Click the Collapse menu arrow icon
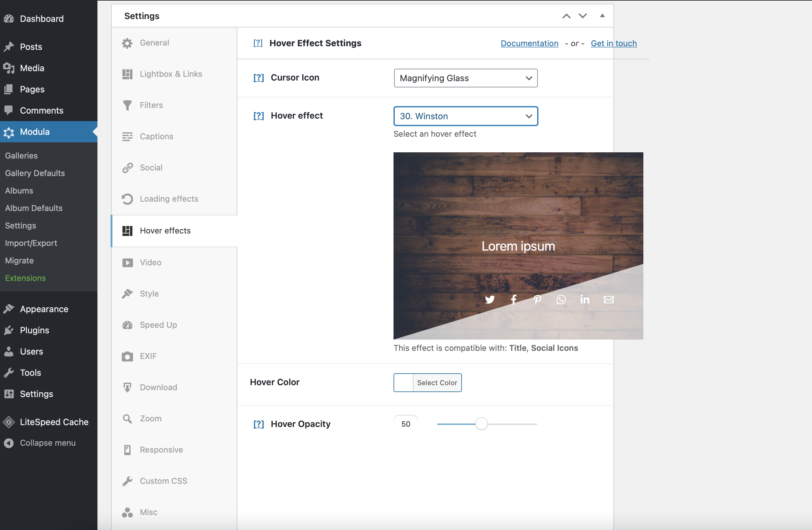The width and height of the screenshot is (812, 530). click(x=9, y=443)
